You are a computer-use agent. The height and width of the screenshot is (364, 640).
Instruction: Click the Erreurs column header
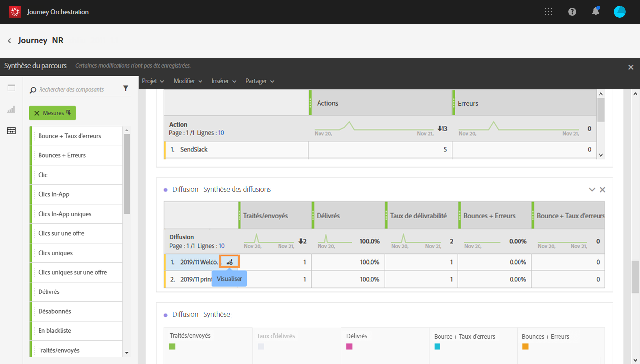click(x=524, y=103)
